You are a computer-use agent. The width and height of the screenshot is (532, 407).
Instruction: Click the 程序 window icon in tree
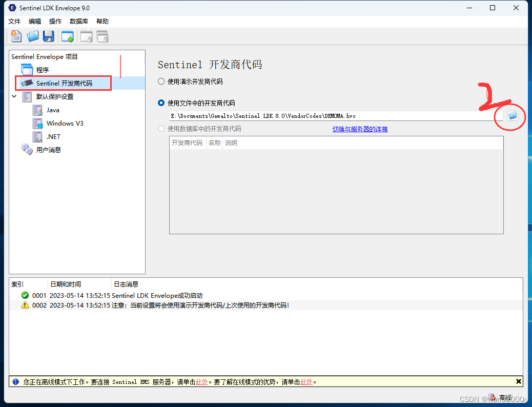tap(27, 70)
